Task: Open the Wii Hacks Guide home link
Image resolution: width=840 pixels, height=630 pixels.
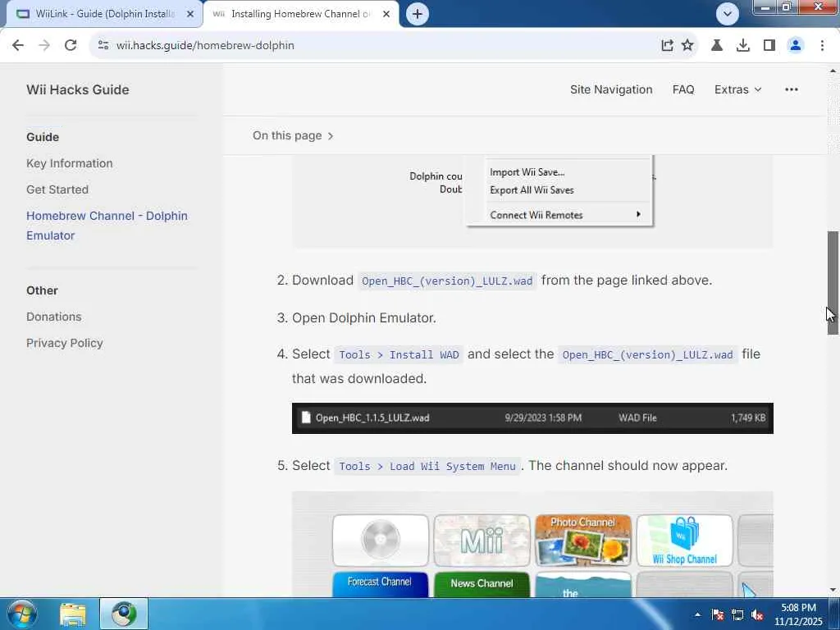Action: coord(78,89)
